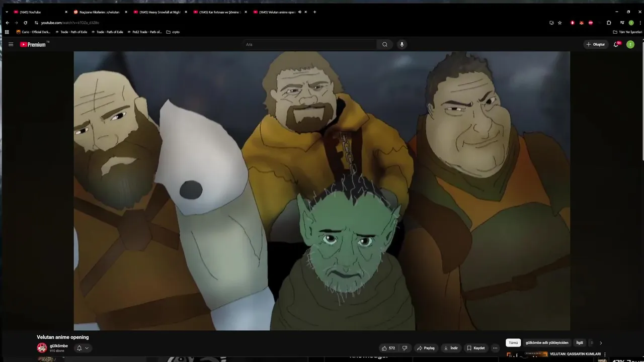Click the Kaydet save button
644x362 pixels.
476,348
